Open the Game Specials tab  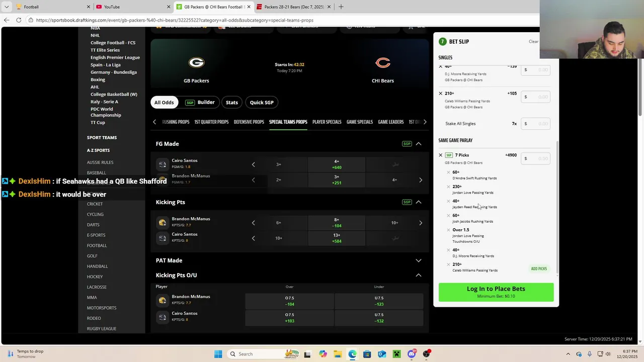coord(360,122)
